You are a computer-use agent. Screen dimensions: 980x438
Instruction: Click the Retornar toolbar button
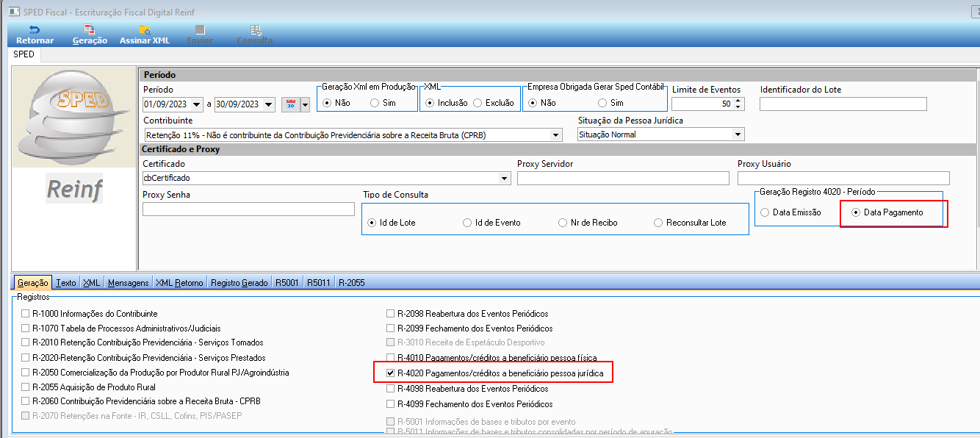pyautogui.click(x=35, y=35)
